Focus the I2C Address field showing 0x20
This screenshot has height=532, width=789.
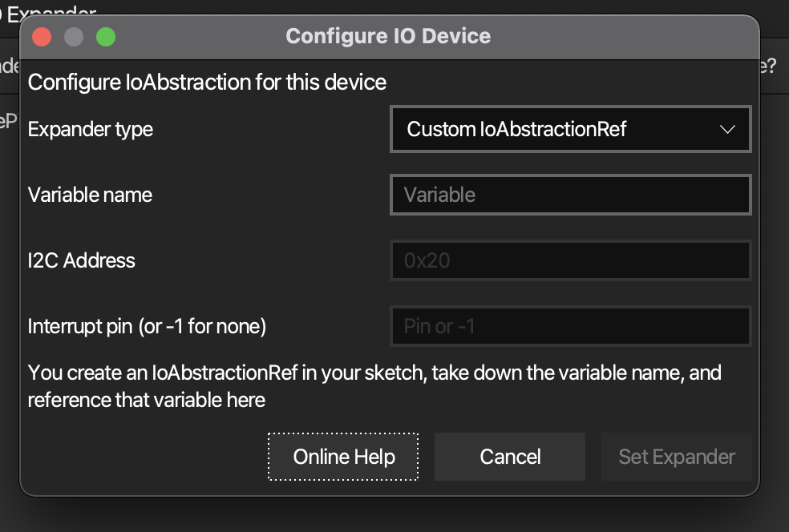pyautogui.click(x=569, y=260)
